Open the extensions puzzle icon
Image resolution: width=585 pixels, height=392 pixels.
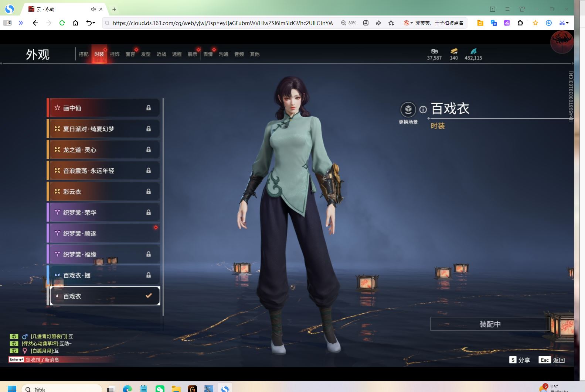520,23
